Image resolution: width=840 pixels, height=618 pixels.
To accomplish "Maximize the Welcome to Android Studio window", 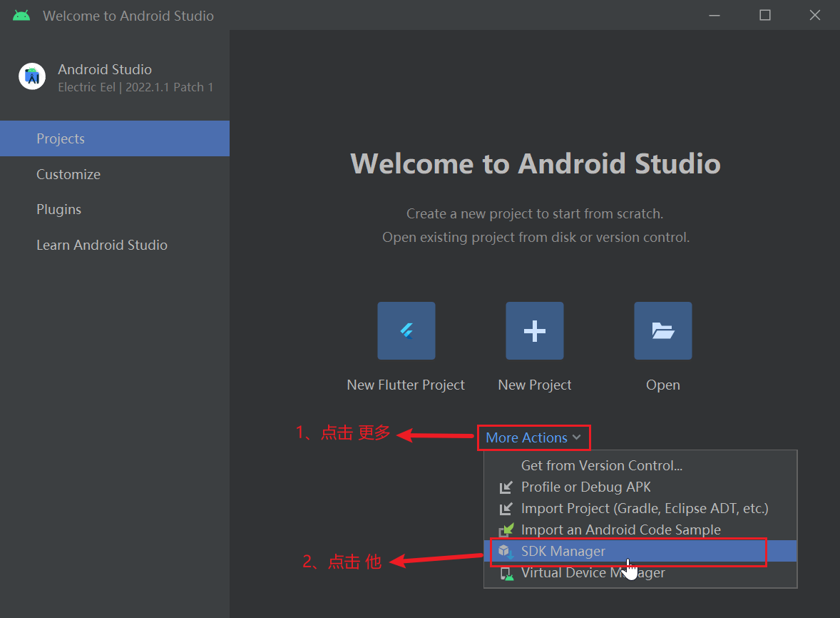I will pyautogui.click(x=765, y=15).
